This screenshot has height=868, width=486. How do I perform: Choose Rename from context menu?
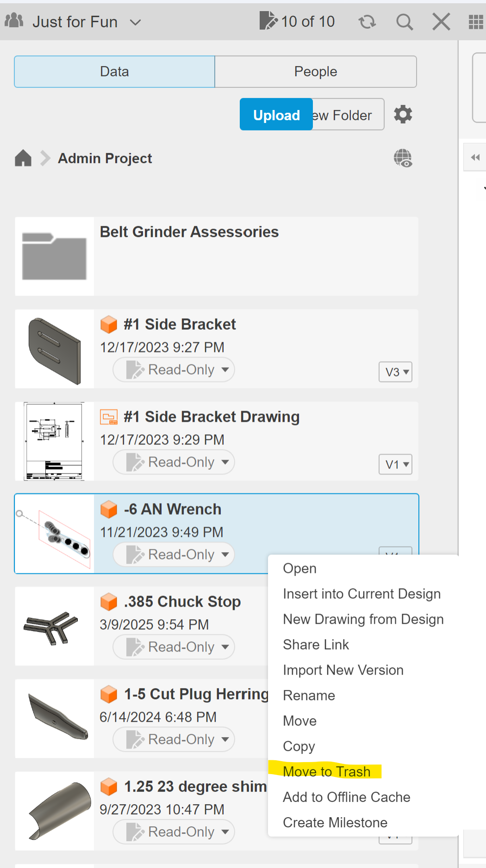point(309,695)
